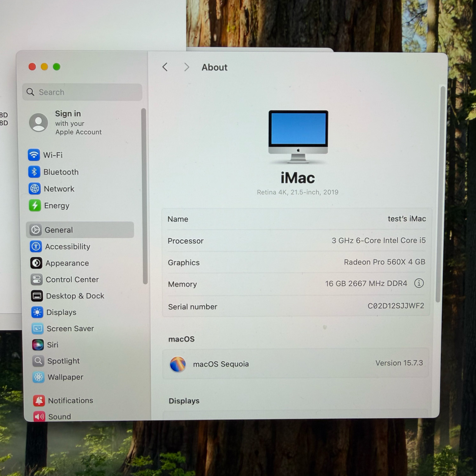This screenshot has width=476, height=476.
Task: Click the Apple Account avatar icon
Action: [39, 122]
